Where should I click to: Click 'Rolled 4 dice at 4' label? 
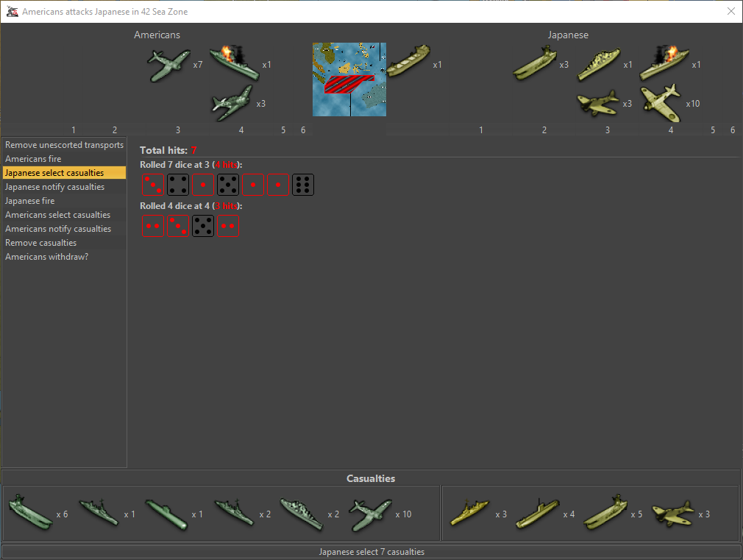coord(191,206)
